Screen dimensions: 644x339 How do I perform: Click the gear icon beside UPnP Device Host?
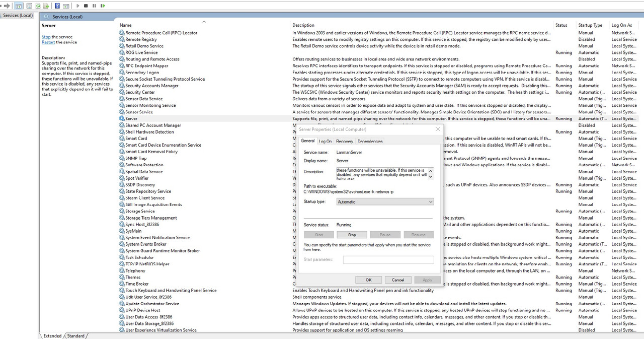(x=122, y=310)
